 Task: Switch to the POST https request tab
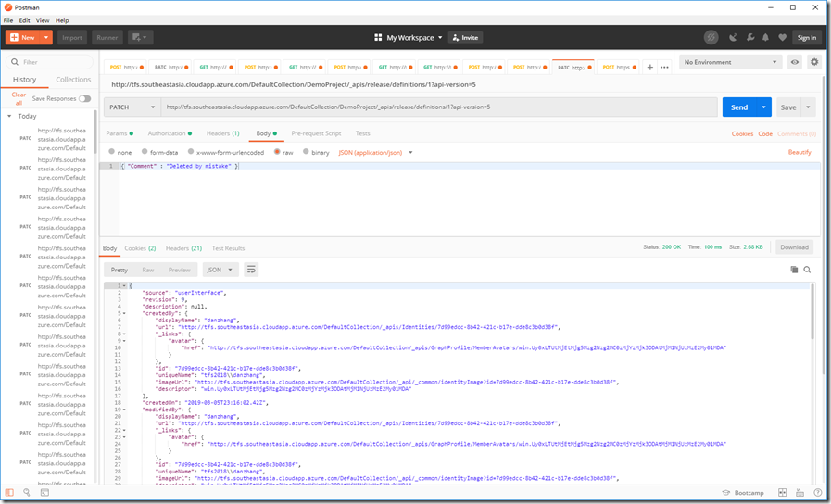[617, 68]
